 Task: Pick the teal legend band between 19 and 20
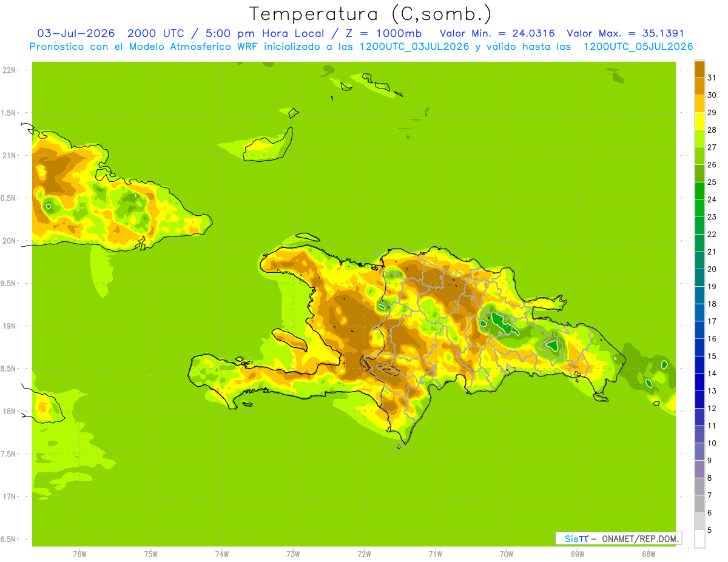699,278
